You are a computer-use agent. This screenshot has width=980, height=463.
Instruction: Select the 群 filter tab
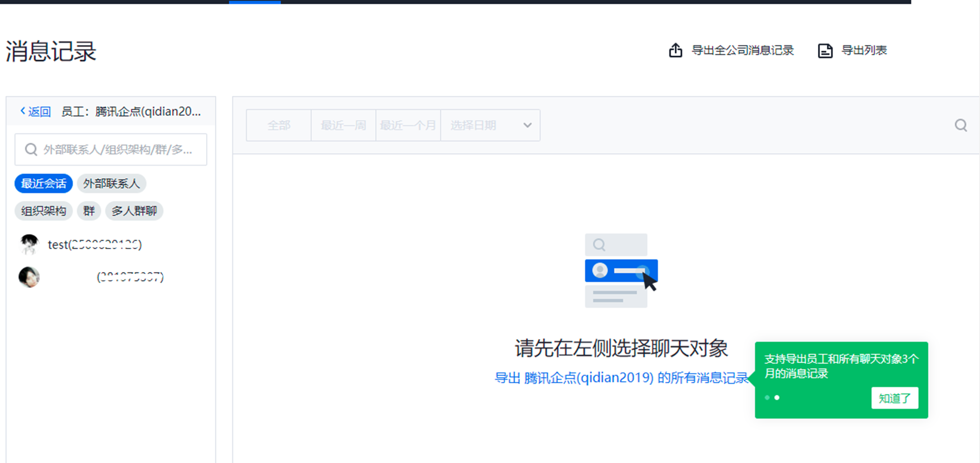[89, 211]
